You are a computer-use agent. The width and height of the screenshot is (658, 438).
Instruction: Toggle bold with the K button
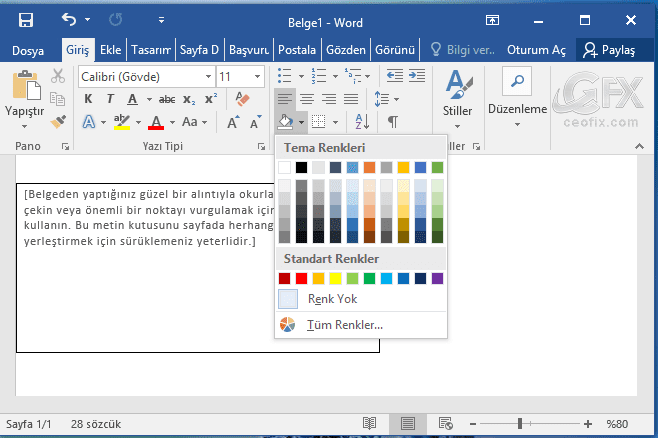tap(88, 99)
